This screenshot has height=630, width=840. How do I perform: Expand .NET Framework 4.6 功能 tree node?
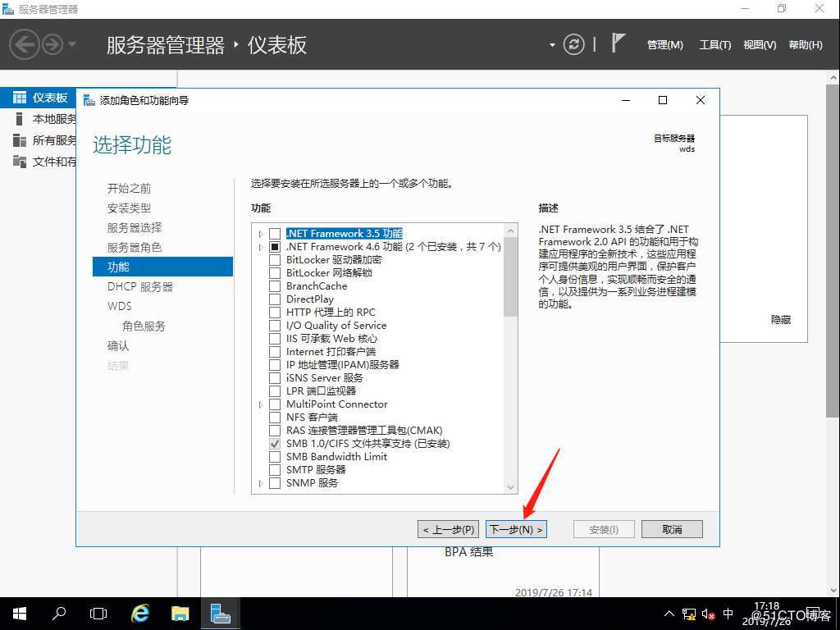coord(261,247)
